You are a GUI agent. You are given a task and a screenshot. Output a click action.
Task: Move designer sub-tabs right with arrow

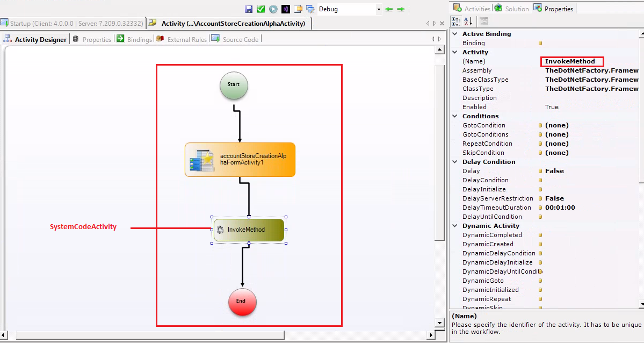(439, 39)
